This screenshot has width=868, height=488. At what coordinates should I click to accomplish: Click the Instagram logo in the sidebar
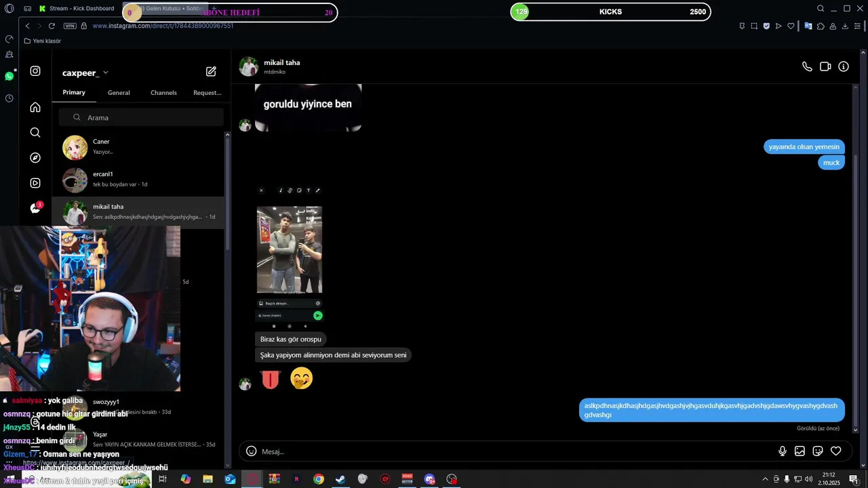[x=35, y=71]
